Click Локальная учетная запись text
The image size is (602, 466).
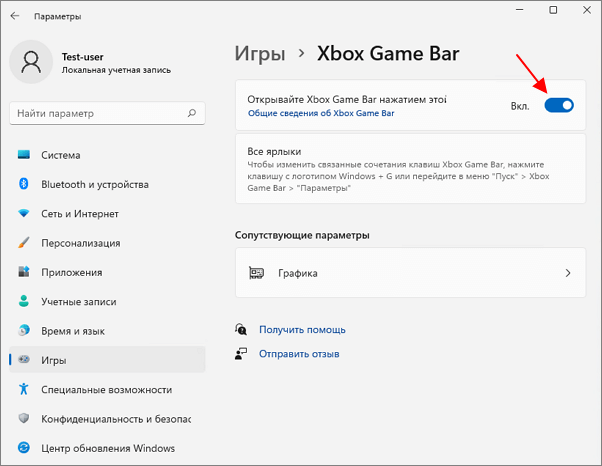click(116, 70)
